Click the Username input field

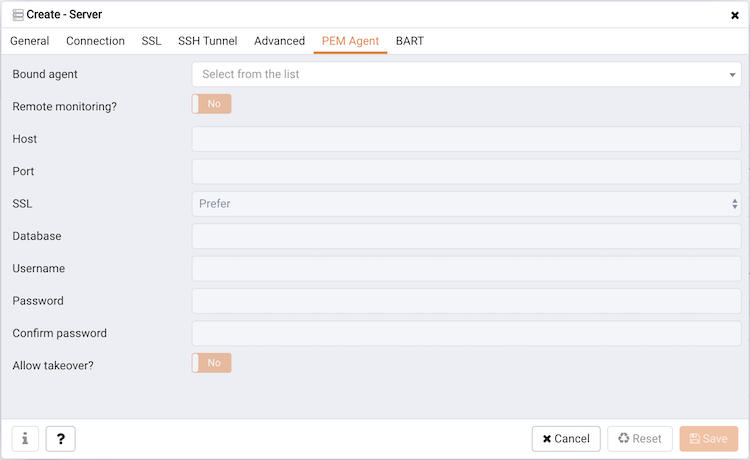point(466,268)
